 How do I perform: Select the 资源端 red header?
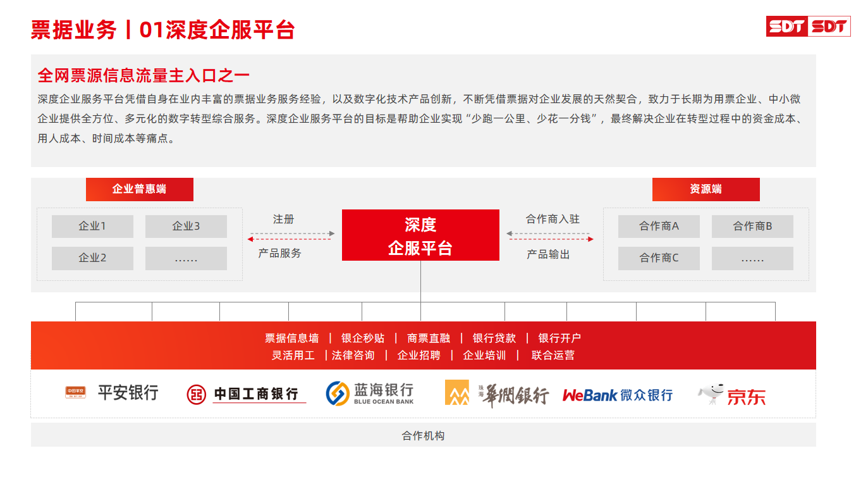coord(706,189)
